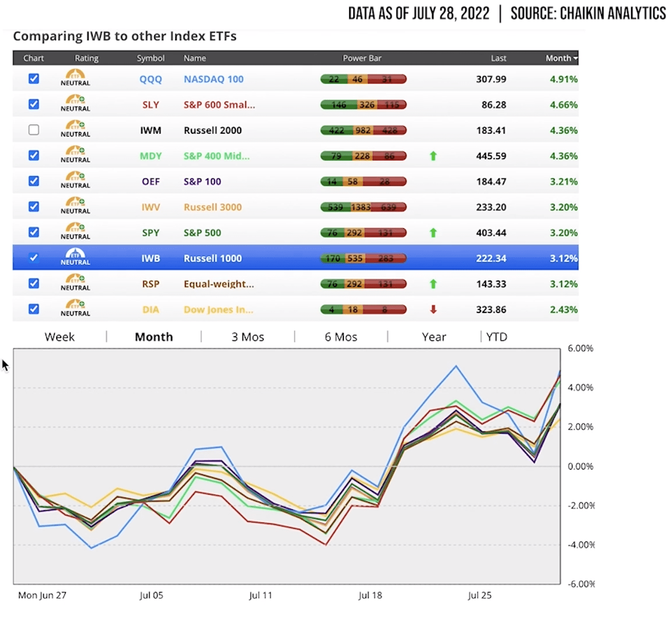672x617 pixels.
Task: Click the QQQ power bar
Action: [363, 79]
